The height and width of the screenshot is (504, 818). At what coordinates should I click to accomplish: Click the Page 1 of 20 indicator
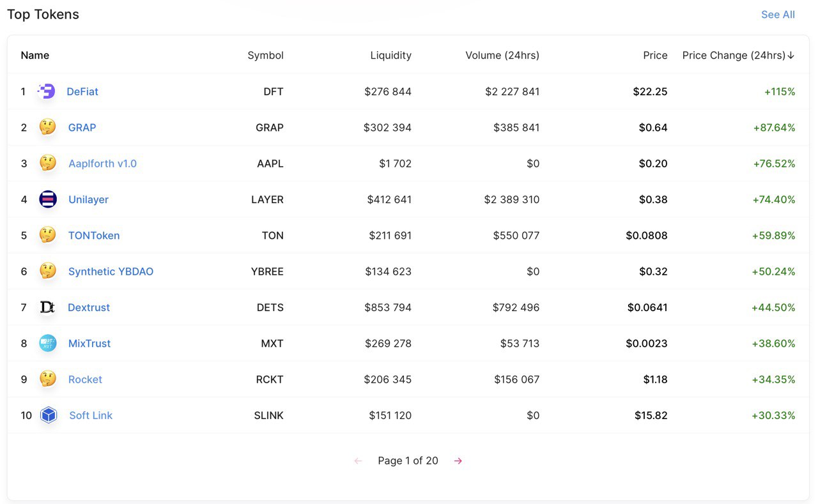tap(408, 461)
